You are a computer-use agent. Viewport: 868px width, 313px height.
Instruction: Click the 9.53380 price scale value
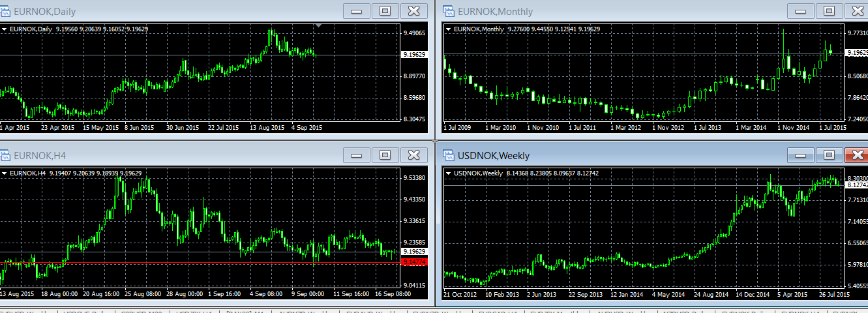pyautogui.click(x=415, y=177)
